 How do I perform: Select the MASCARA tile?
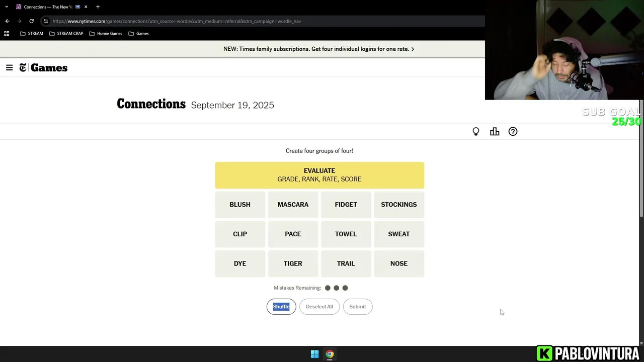[293, 205]
